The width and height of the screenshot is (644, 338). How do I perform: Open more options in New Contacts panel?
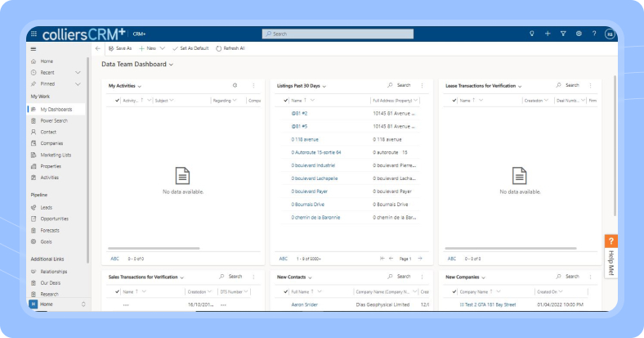pos(422,277)
